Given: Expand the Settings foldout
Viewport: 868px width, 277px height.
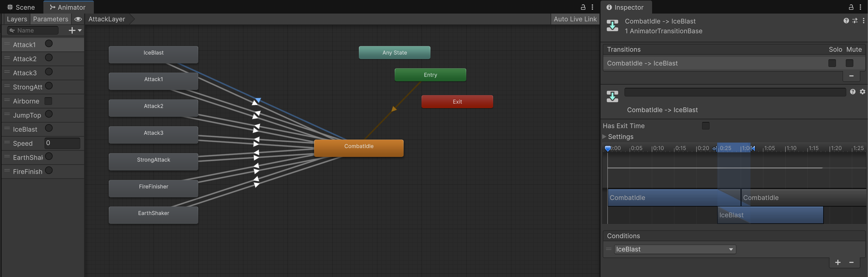Looking at the screenshot, I should click(x=605, y=137).
